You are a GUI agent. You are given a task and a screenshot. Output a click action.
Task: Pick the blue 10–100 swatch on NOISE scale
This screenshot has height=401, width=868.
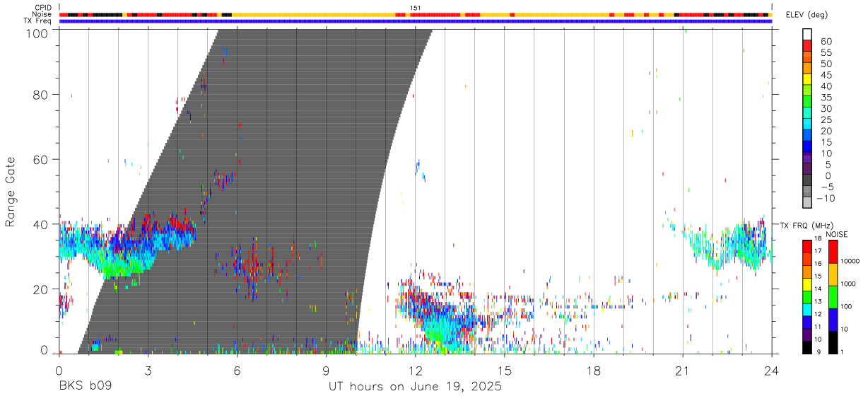tap(833, 319)
